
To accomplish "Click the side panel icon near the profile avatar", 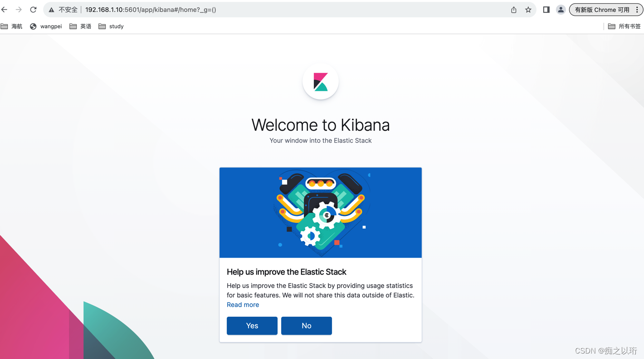I will click(x=546, y=9).
